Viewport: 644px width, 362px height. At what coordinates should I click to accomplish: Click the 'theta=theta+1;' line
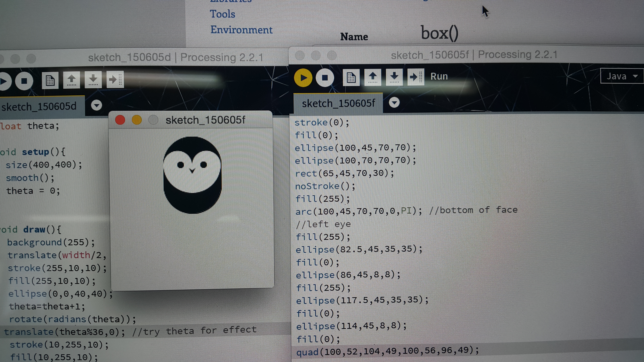point(47,306)
